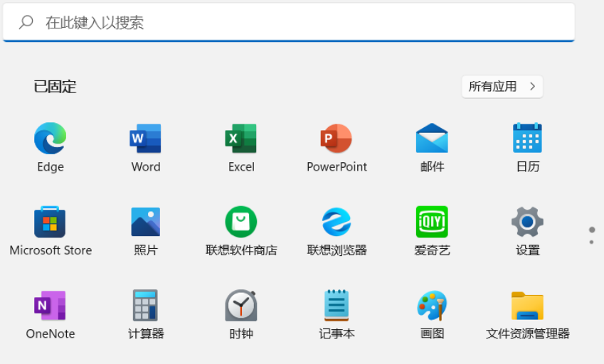Open the 日历 calendar app
Screen dimensions: 604x364
pos(527,139)
